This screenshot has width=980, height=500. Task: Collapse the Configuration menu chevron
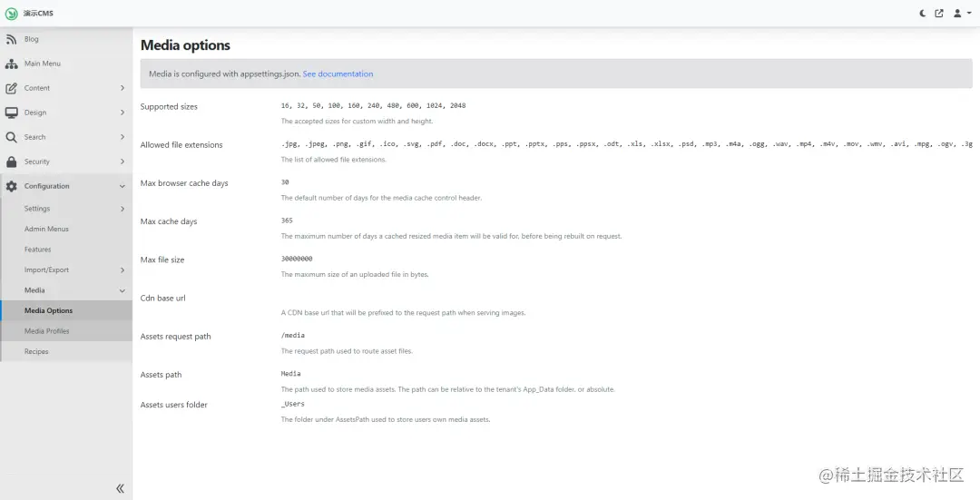122,186
